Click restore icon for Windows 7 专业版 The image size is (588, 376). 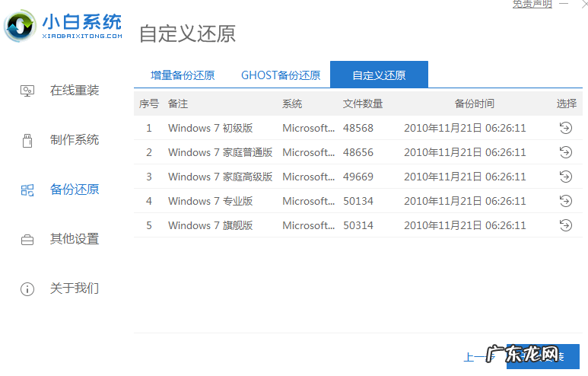pyautogui.click(x=565, y=201)
